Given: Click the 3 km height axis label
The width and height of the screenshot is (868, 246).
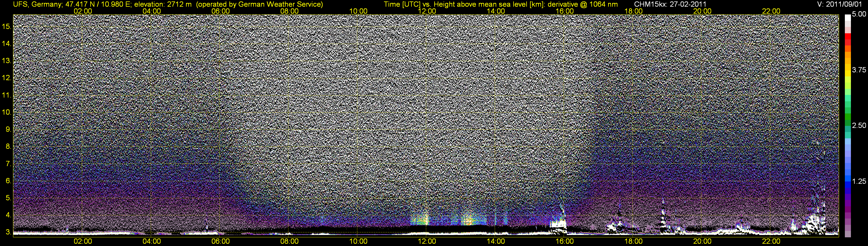Looking at the screenshot, I should [8, 232].
